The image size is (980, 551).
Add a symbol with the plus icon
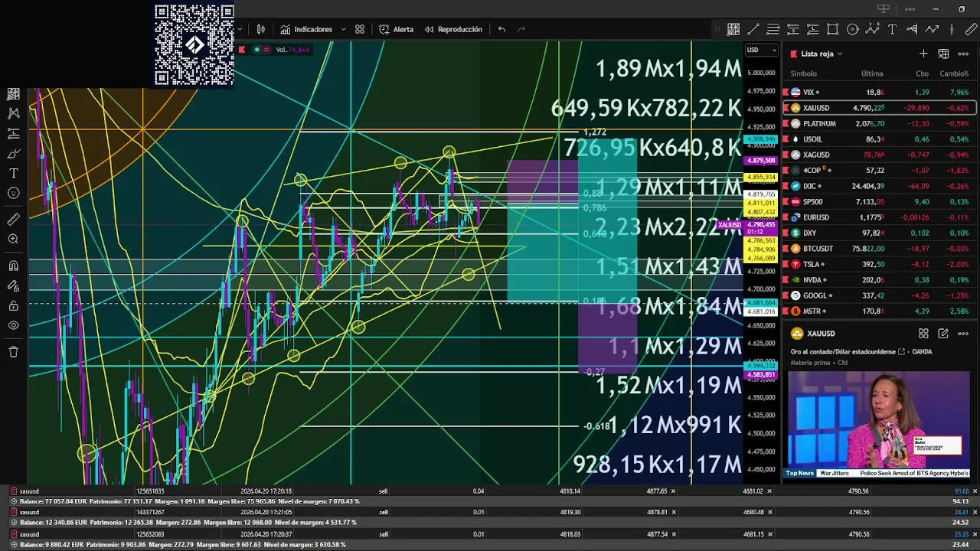click(923, 54)
